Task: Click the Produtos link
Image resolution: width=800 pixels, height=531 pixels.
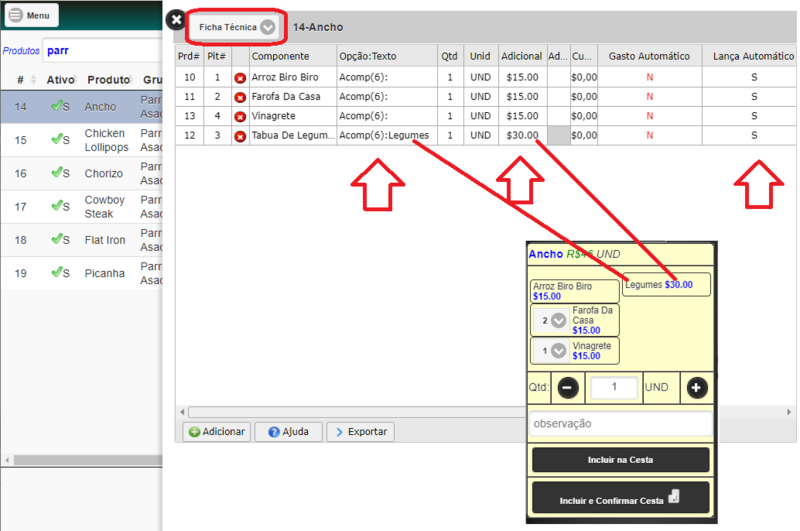Action: (x=21, y=50)
